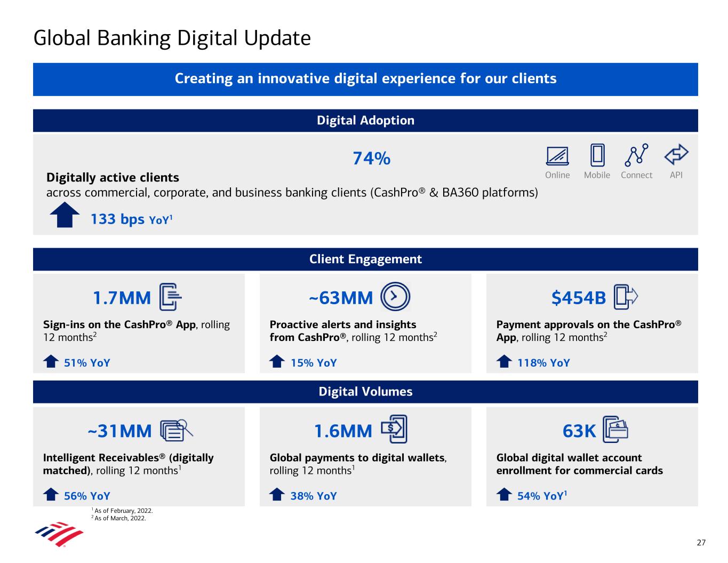This screenshot has width=728, height=563.
Task: Click the Global Banking Digital Update title
Action: tap(172, 38)
